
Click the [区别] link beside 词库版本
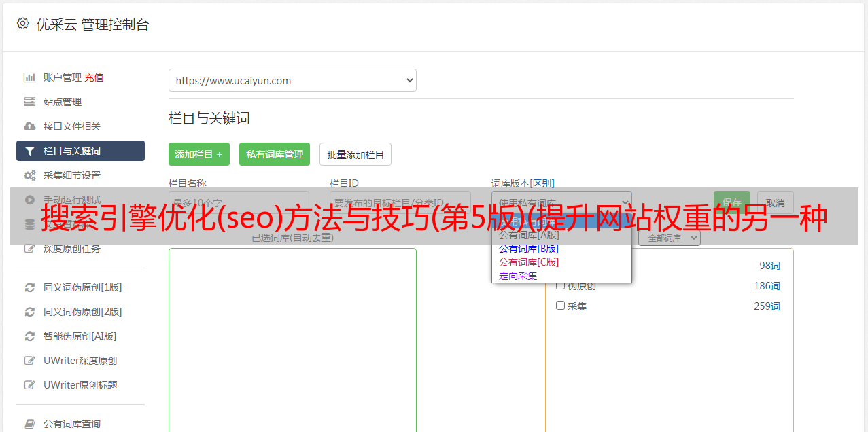point(542,183)
